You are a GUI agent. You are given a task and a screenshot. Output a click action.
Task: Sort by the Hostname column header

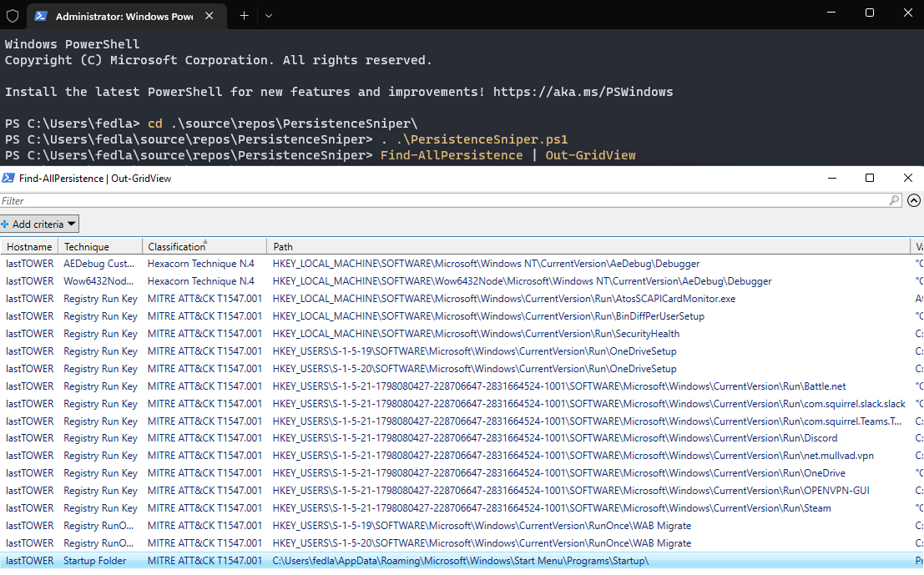point(29,247)
